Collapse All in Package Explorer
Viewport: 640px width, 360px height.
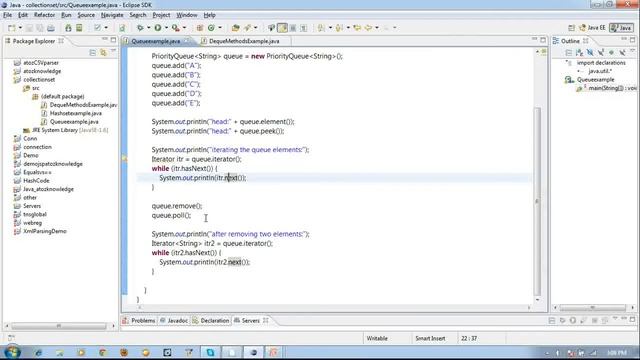93,53
